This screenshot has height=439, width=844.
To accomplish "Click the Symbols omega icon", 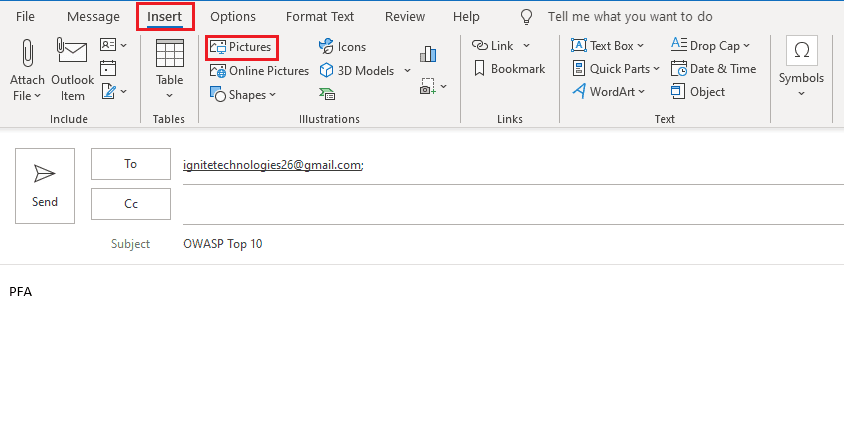I will 801,51.
